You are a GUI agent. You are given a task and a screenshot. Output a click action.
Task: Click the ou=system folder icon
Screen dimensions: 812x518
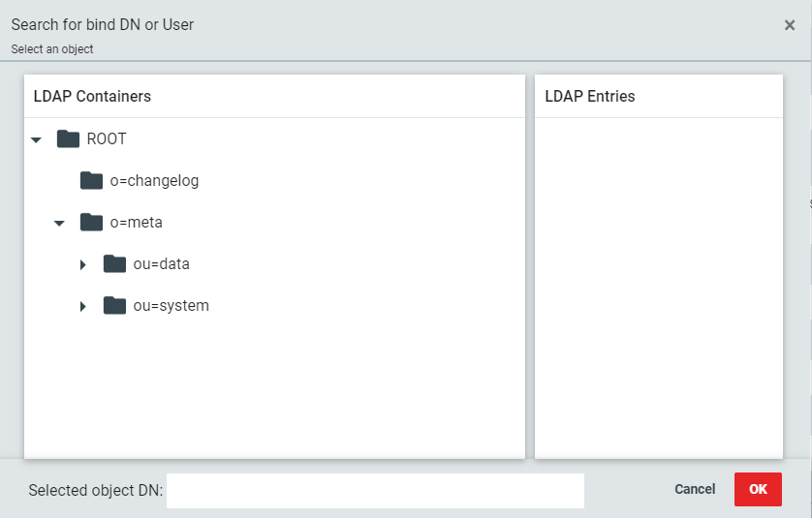(x=114, y=306)
